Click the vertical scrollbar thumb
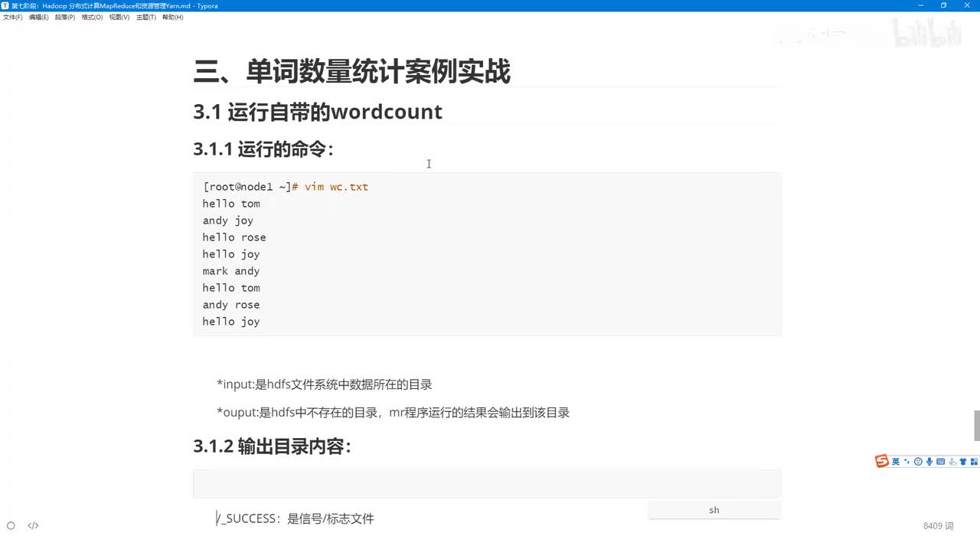Screen dimensions: 980x536 tap(976, 426)
